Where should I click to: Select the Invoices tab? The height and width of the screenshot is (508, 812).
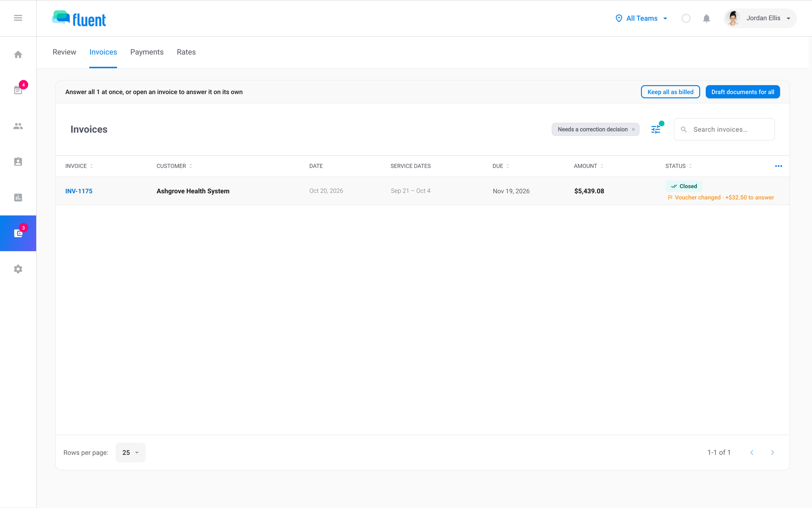[103, 52]
